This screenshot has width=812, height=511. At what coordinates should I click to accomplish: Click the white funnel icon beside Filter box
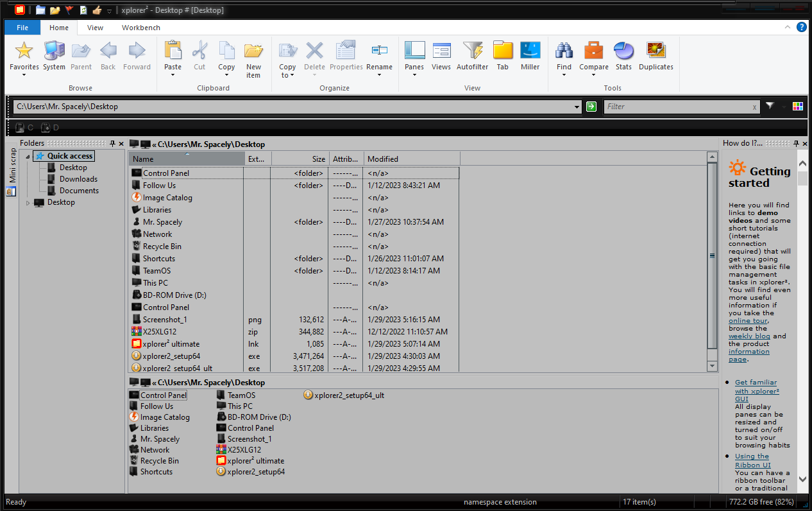(770, 106)
